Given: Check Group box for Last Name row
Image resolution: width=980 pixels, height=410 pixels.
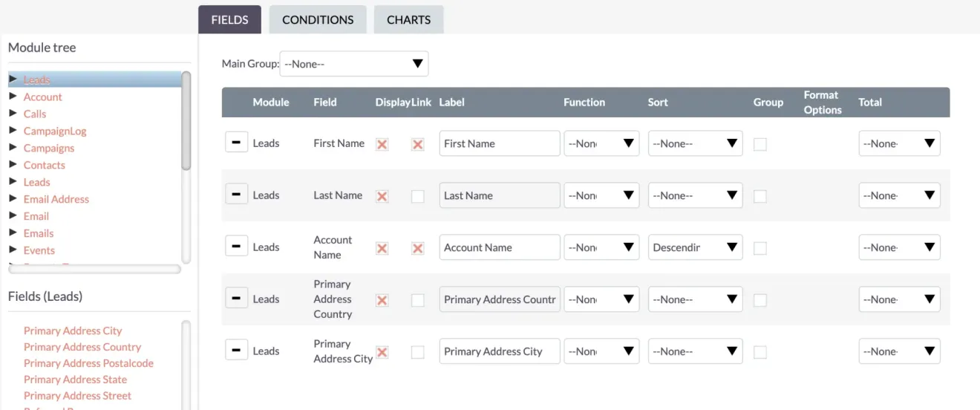Looking at the screenshot, I should tap(760, 196).
